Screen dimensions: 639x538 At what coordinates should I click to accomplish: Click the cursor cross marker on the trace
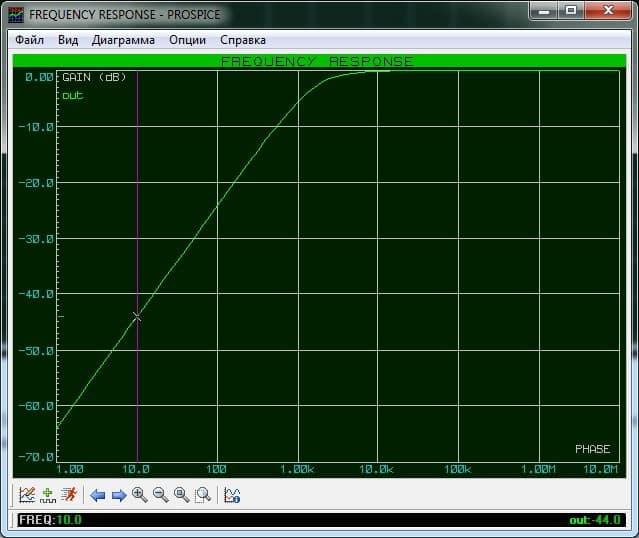coord(137,316)
